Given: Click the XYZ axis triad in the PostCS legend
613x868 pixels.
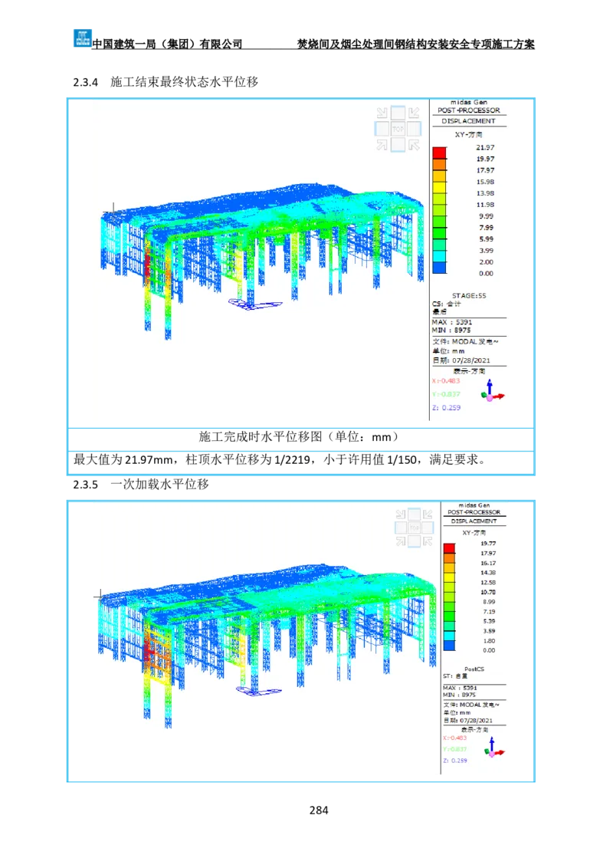Looking at the screenshot, I should pyautogui.click(x=492, y=748).
